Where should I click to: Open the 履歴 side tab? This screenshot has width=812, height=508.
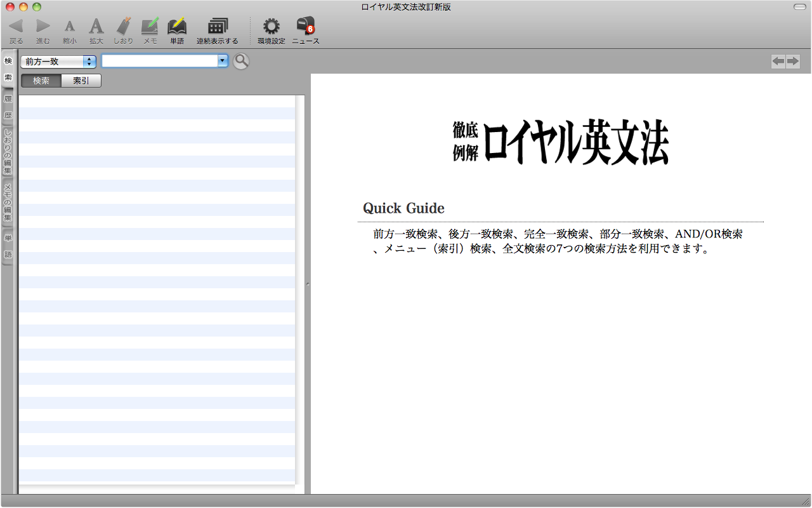pos(8,107)
